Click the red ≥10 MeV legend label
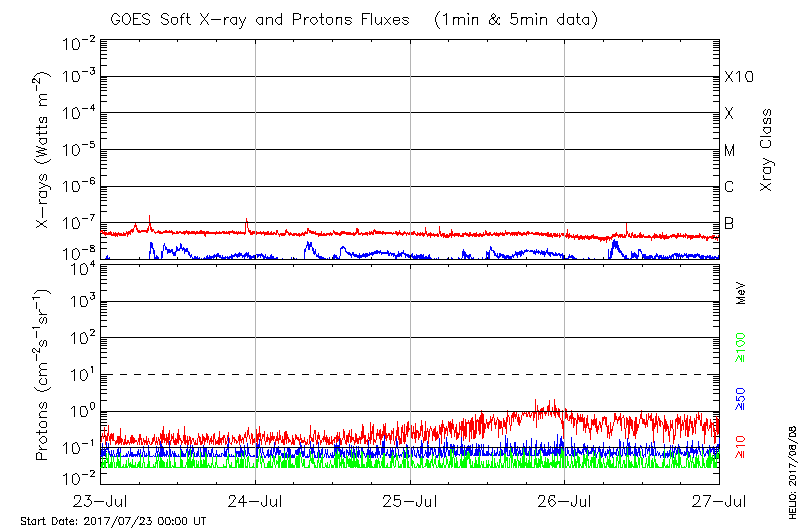 point(741,445)
